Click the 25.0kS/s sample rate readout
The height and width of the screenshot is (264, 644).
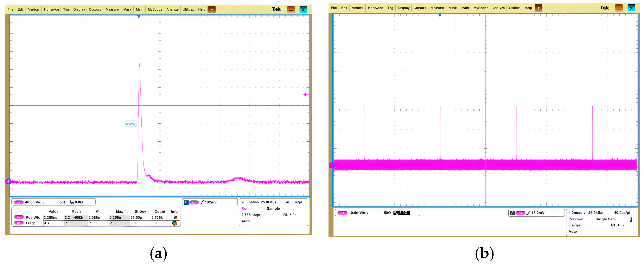click(595, 213)
